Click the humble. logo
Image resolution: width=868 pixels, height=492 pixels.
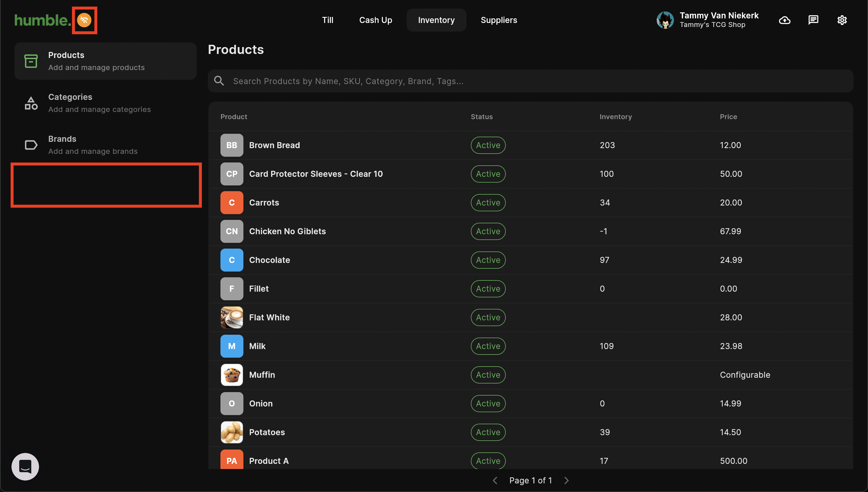[x=42, y=20]
